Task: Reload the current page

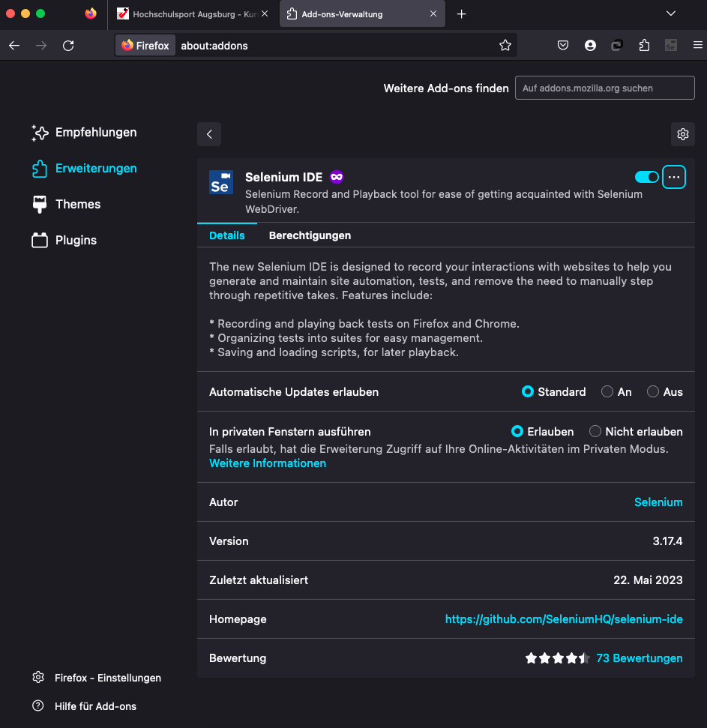Action: pos(68,46)
